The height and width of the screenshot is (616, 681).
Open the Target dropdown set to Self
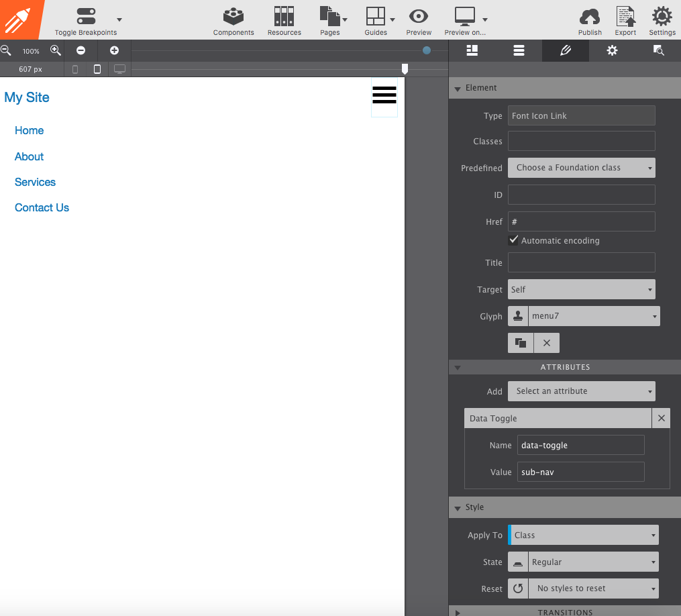tap(581, 289)
